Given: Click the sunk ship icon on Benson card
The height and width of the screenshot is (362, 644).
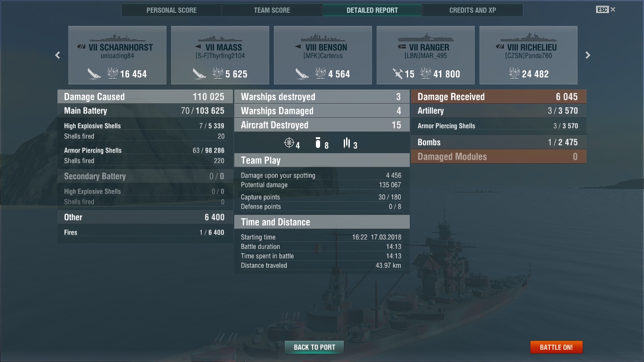Looking at the screenshot, I should (302, 74).
